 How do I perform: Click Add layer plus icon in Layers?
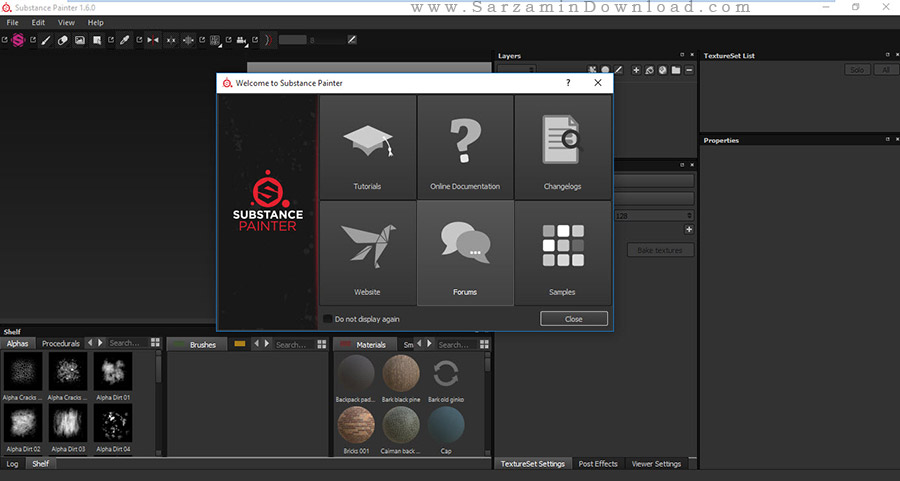[636, 70]
